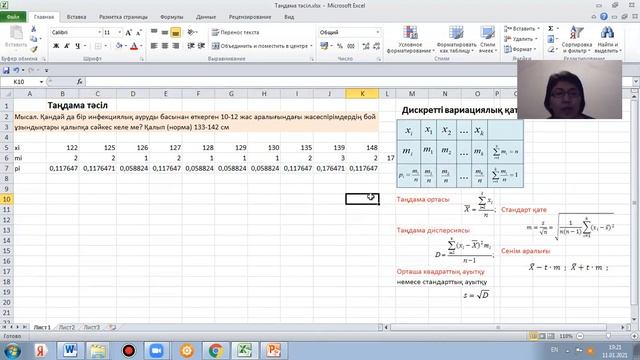Viewport: 640px width, 360px height.
Task: Apply the 000 thousands separator format
Action: pyautogui.click(x=351, y=46)
